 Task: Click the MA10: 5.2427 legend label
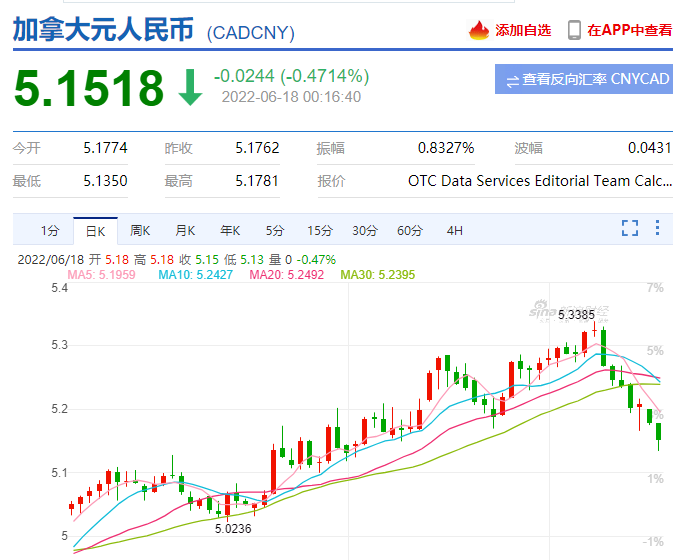195,275
